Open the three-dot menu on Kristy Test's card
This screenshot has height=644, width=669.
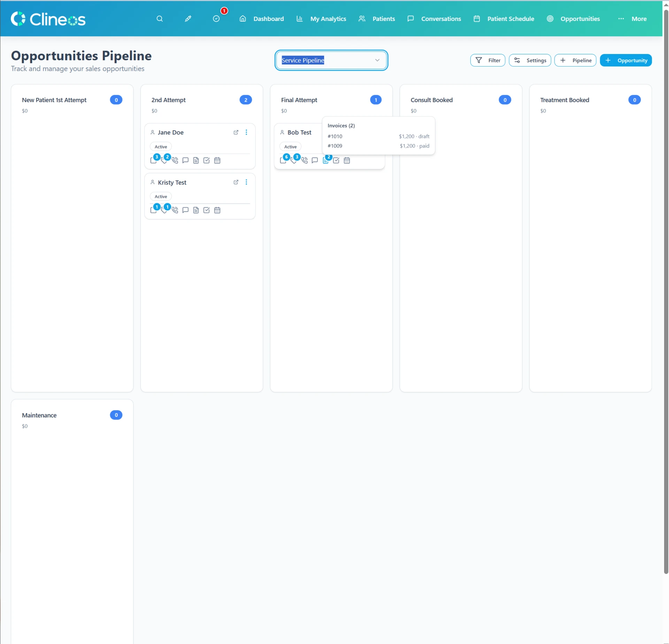pos(246,182)
